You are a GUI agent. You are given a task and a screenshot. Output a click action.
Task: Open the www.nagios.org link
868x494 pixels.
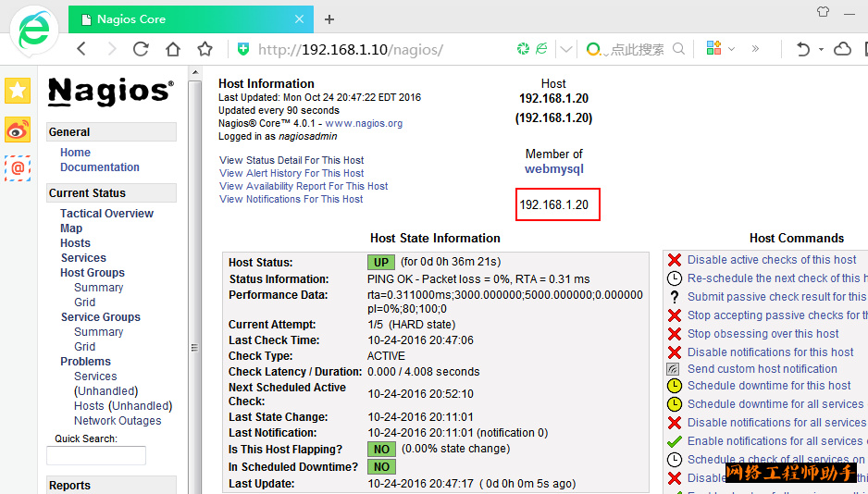364,123
